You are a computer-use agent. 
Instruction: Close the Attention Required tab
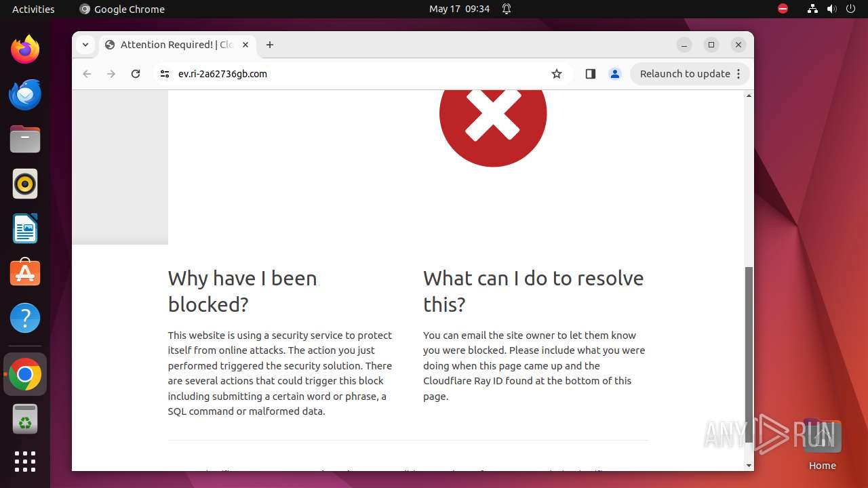point(245,45)
